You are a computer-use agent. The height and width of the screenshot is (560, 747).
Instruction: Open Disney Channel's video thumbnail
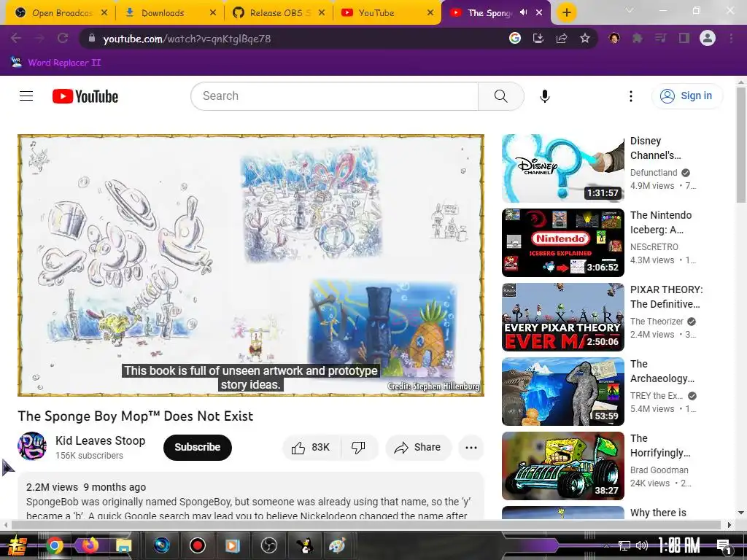point(562,168)
